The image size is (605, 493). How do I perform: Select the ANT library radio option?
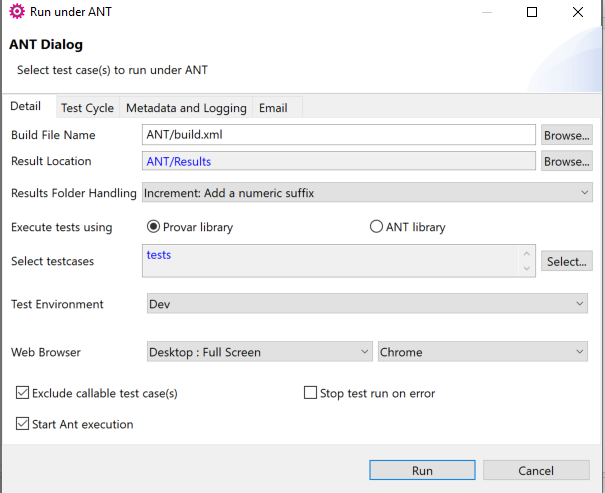[x=376, y=227]
